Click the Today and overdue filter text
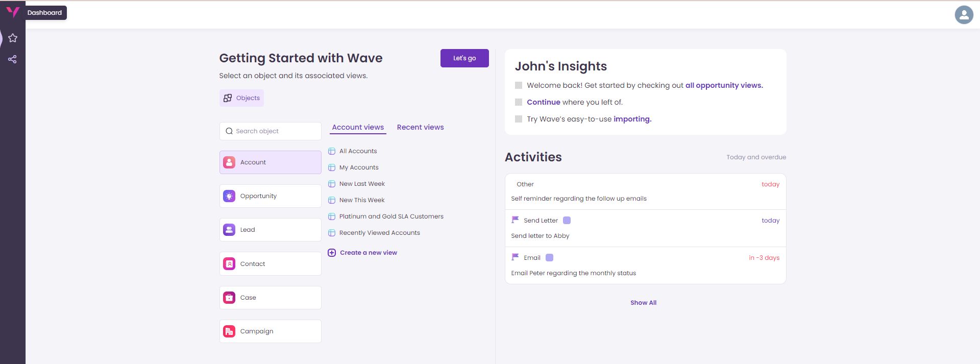This screenshot has height=364, width=980. pos(756,157)
